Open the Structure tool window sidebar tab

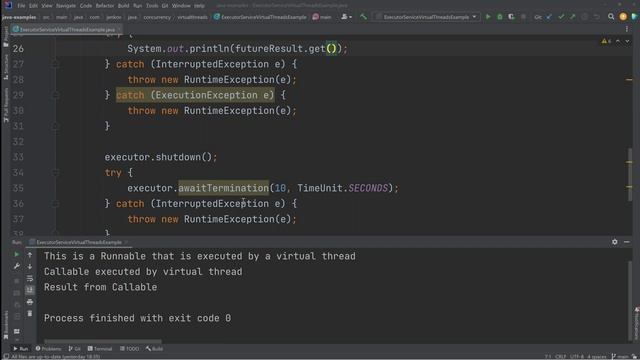(x=6, y=67)
